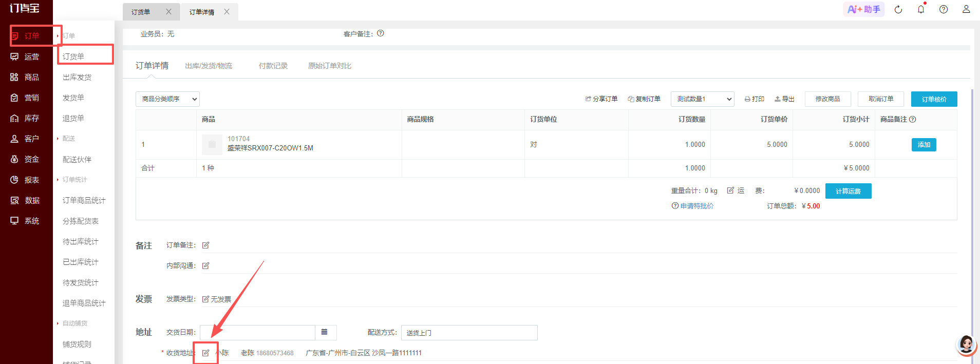Open the notification bell
Viewport: 980px width, 364px height.
coord(921,9)
